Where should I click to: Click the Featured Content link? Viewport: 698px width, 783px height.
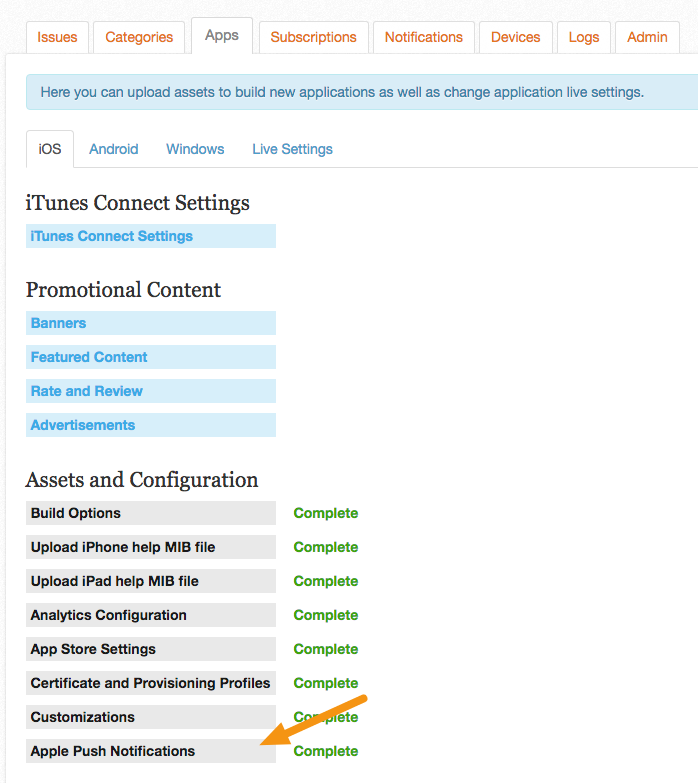151,357
